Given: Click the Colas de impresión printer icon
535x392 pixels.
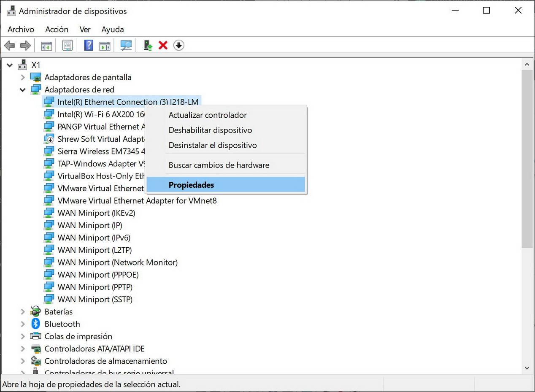Looking at the screenshot, I should pos(35,336).
